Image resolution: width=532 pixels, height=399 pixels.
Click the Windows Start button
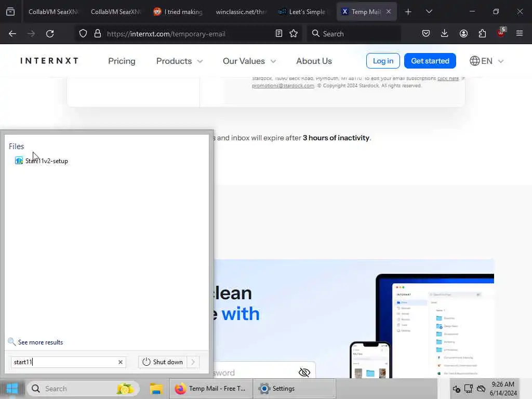click(x=12, y=389)
